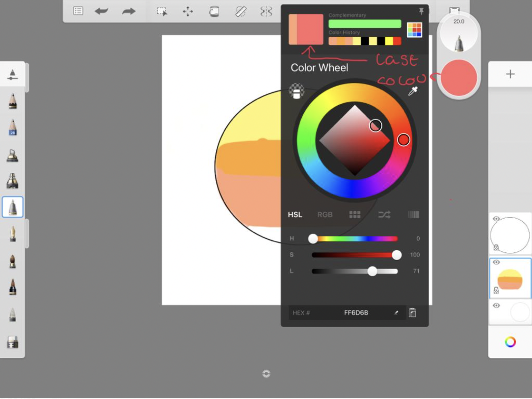Click the saturation diamond picker handle
532x399 pixels.
pos(375,126)
